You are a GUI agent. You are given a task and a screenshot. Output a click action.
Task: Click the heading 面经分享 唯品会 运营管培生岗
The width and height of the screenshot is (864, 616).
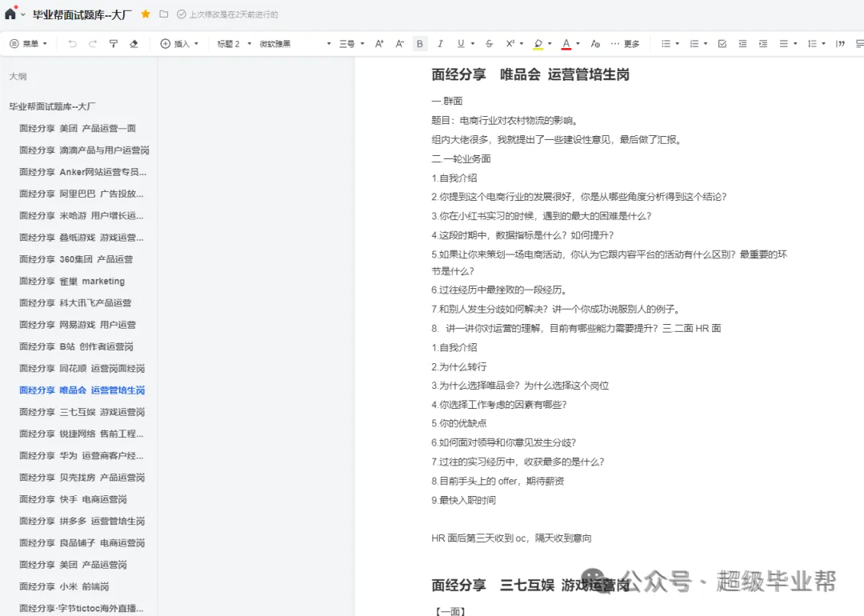click(530, 74)
